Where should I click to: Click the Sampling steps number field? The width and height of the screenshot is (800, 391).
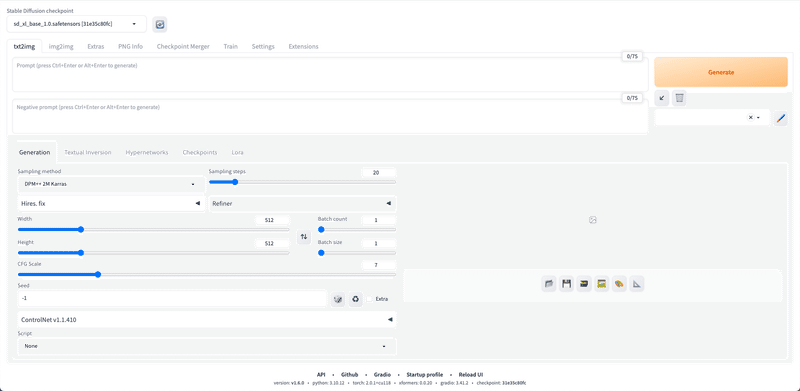[378, 173]
